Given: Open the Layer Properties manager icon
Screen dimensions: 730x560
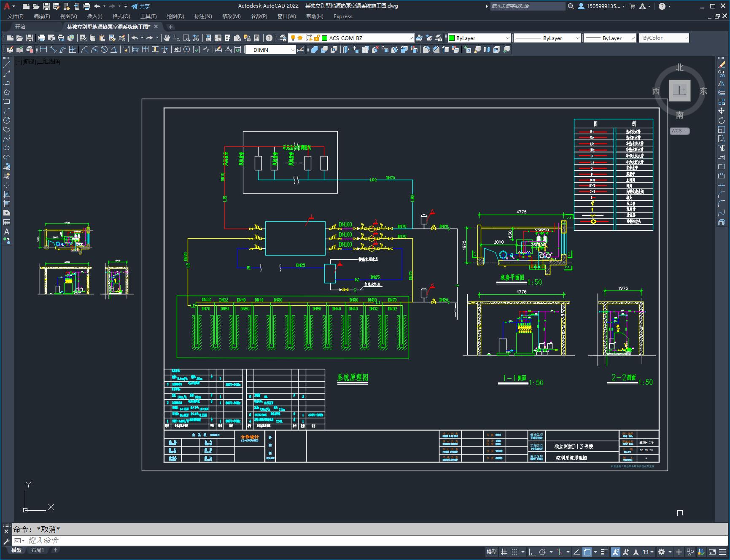Looking at the screenshot, I should pos(283,38).
